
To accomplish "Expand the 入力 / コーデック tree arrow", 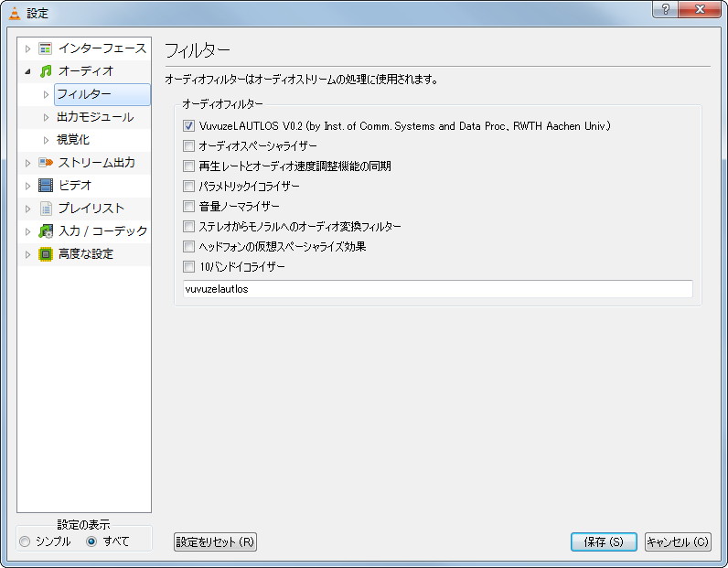I will pyautogui.click(x=27, y=231).
